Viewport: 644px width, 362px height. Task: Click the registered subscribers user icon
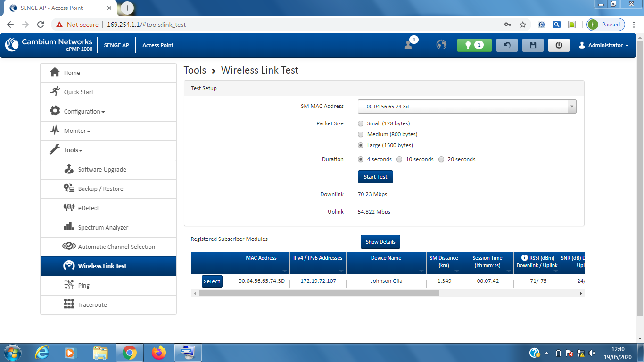point(409,45)
